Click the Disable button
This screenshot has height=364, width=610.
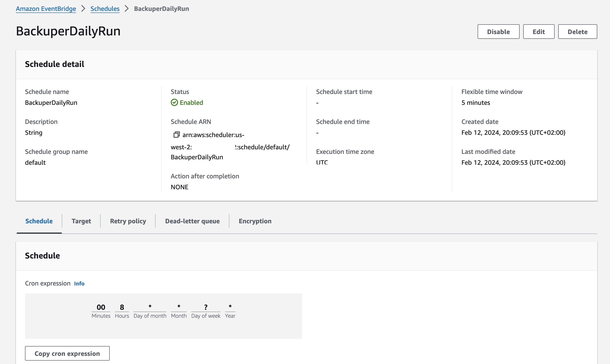pyautogui.click(x=498, y=32)
